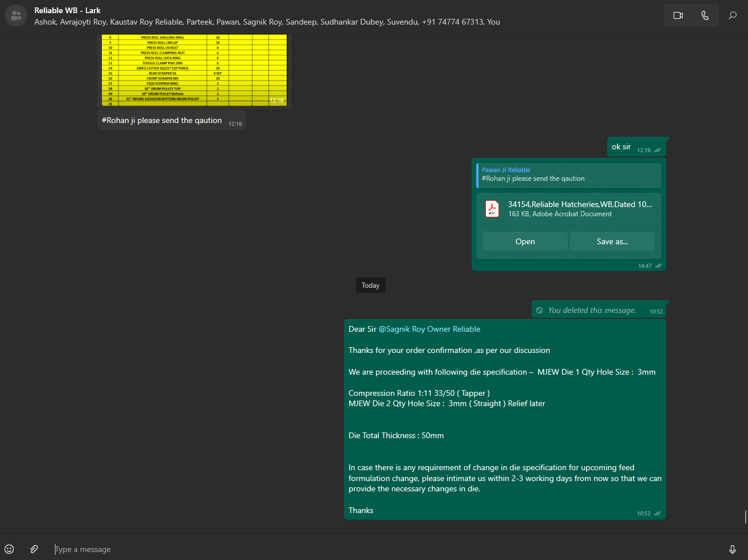
Task: Open the emoji picker
Action: (9, 549)
